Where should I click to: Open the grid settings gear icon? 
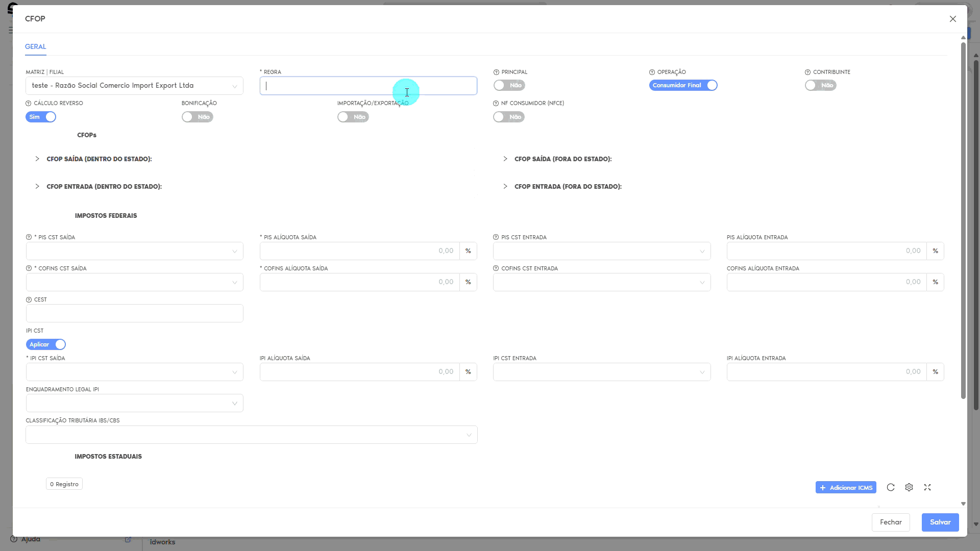[x=909, y=487]
